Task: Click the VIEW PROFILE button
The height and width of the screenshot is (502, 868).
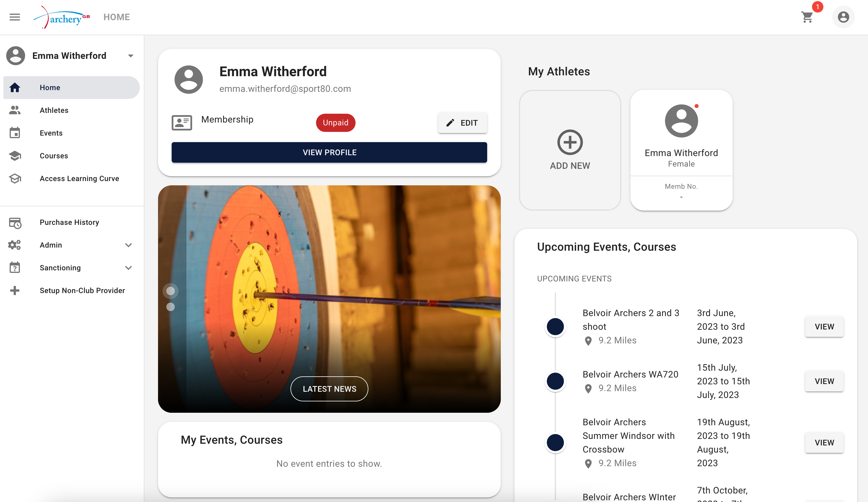Action: (329, 152)
